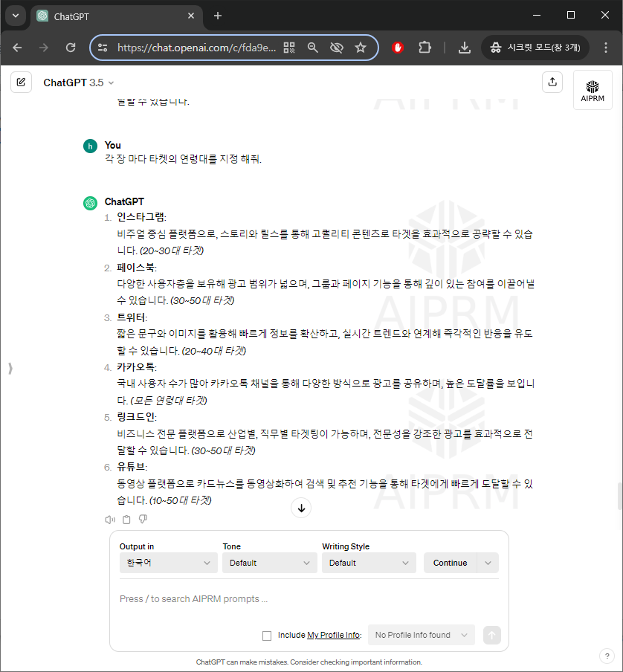Open a new browser tab
623x672 pixels.
pos(218,16)
